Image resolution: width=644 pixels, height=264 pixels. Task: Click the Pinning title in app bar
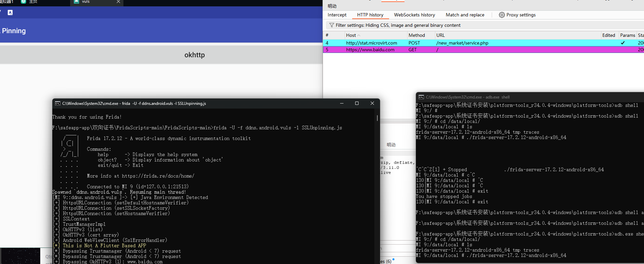tap(14, 31)
